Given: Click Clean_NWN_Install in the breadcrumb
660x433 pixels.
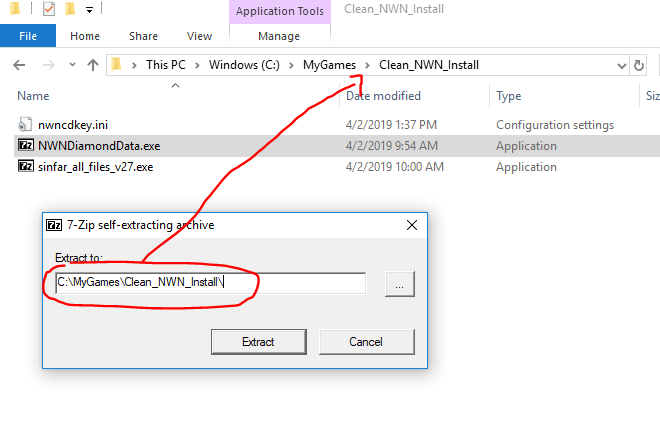Looking at the screenshot, I should click(429, 65).
